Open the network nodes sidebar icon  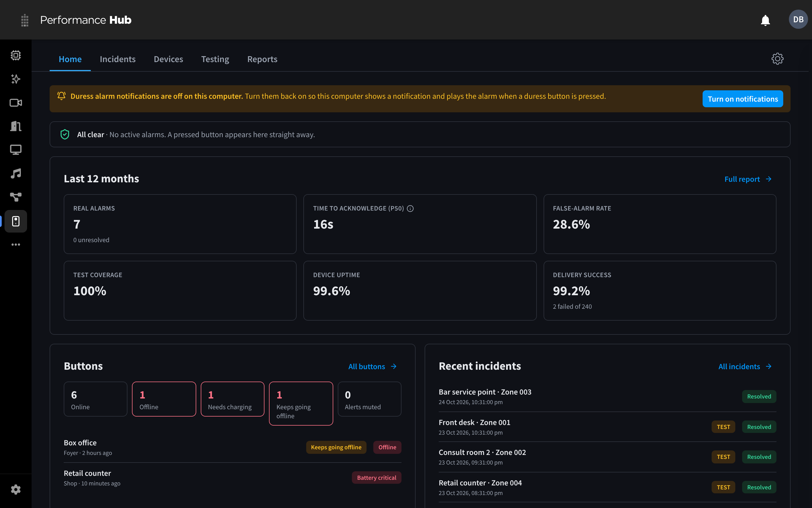pyautogui.click(x=16, y=197)
